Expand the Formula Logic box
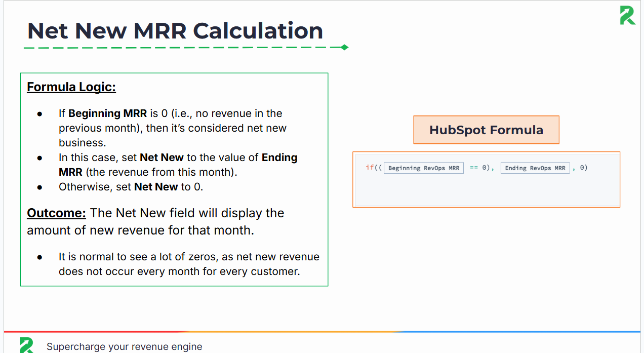This screenshot has width=644, height=353. pos(174,179)
